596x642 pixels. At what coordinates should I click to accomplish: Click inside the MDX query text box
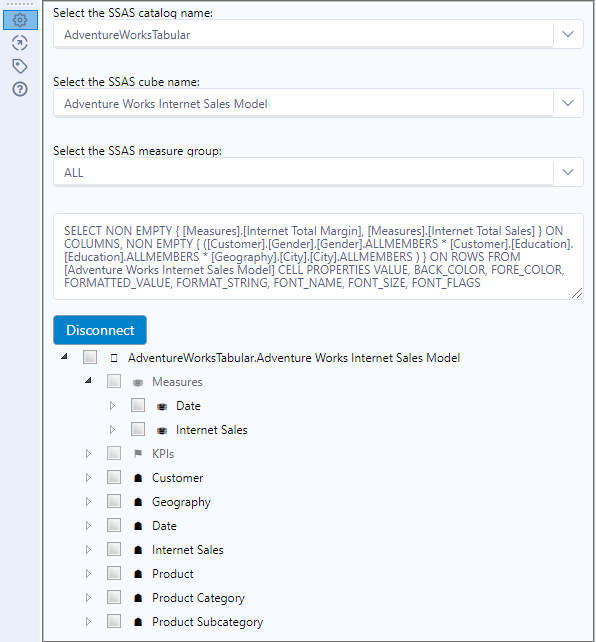318,257
